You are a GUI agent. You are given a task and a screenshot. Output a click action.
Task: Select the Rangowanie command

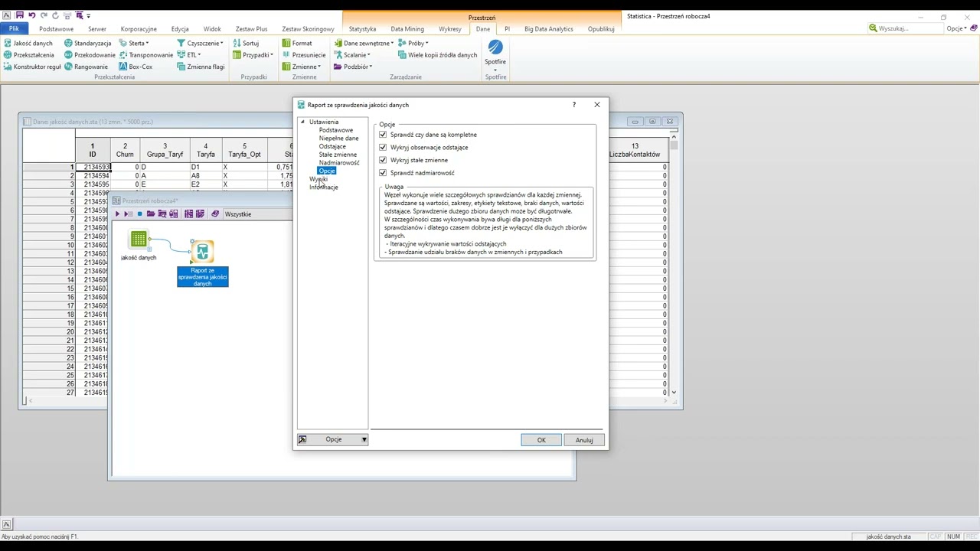click(x=86, y=67)
